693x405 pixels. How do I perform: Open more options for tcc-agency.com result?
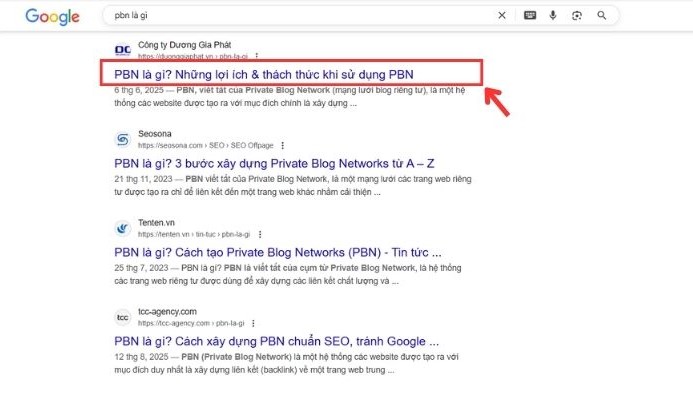click(253, 323)
